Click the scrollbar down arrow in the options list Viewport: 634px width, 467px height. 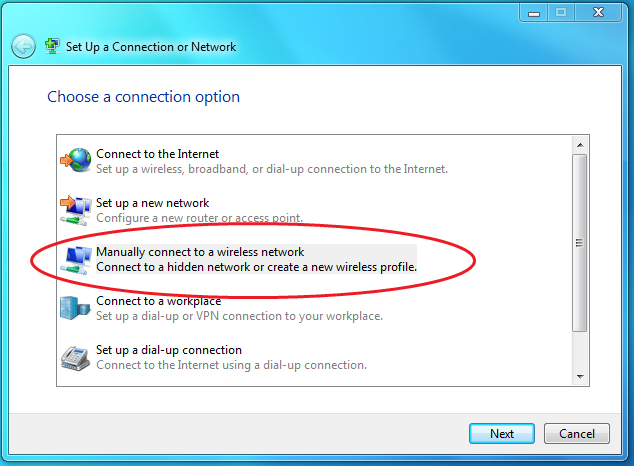580,376
